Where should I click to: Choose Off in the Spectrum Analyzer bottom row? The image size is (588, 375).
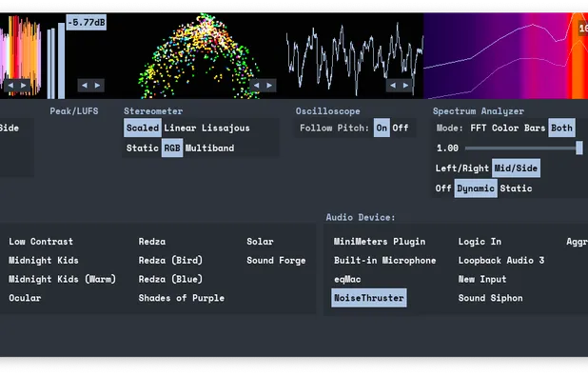pos(443,188)
